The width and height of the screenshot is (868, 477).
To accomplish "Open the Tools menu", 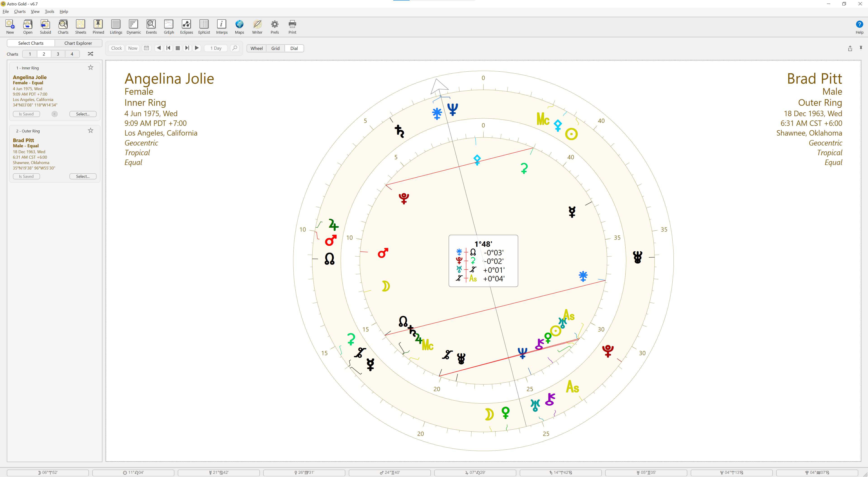I will (50, 12).
